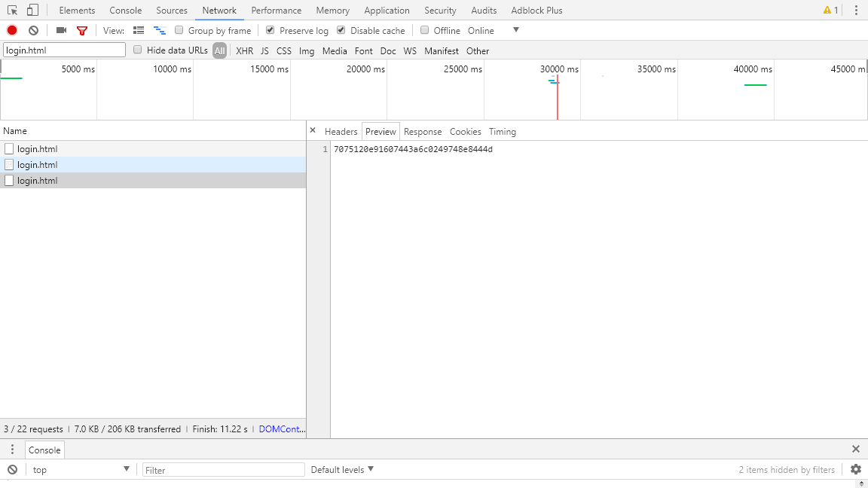868x488 pixels.
Task: Click the login.html filter text field
Action: point(64,50)
